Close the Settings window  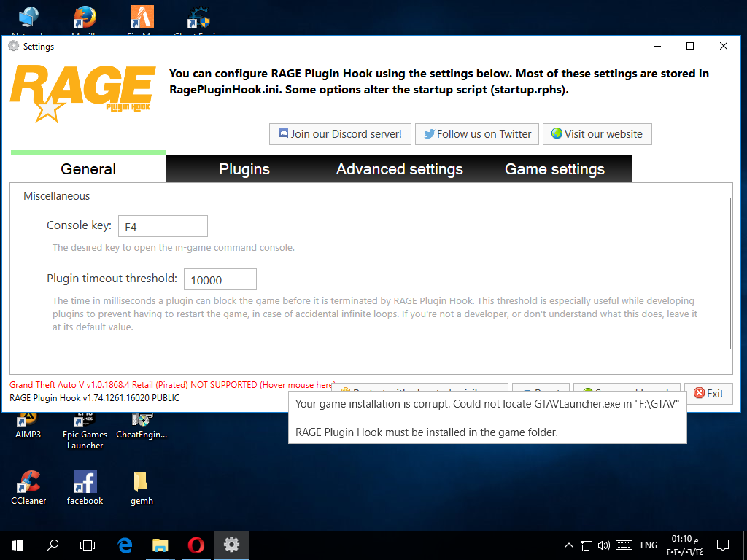(x=723, y=46)
